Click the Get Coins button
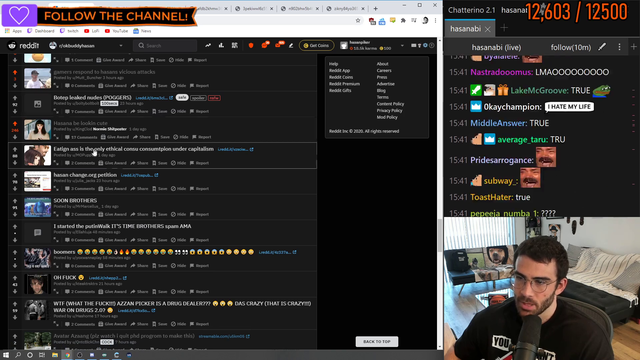Screen dimensions: 640x360 (316, 46)
